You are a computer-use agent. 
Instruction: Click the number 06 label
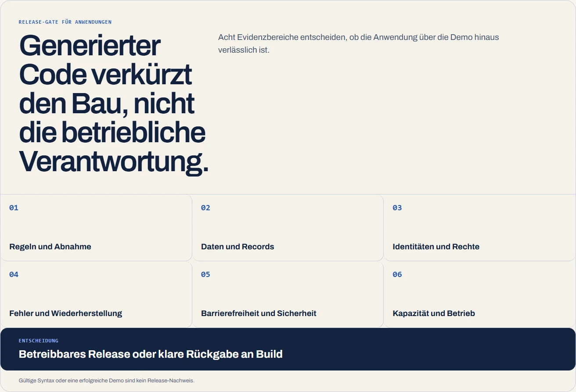pos(397,274)
